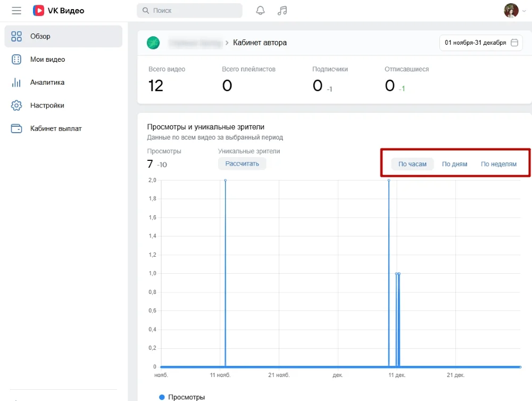Click the Кабинет автора breadcrumb
Viewport: 532px width, 401px height.
tap(260, 43)
